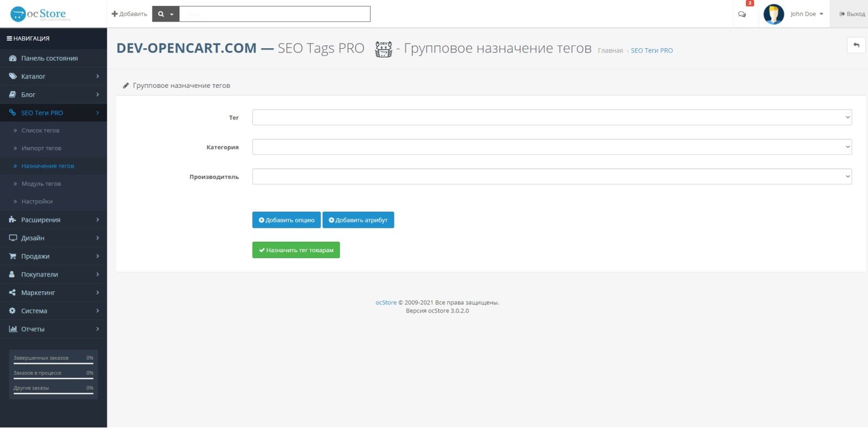The width and height of the screenshot is (868, 428).
Task: Click the top search input field
Action: click(275, 14)
